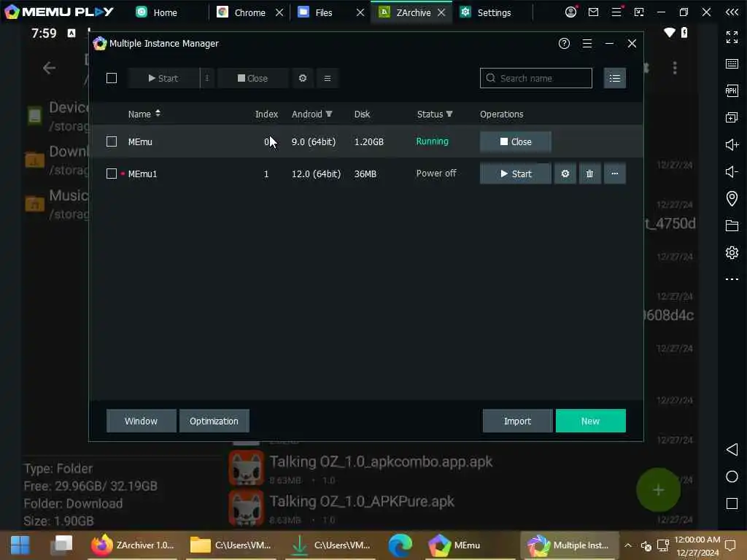Toggle fullscreen in MEmu sidebar
The height and width of the screenshot is (560, 747).
pos(732,36)
